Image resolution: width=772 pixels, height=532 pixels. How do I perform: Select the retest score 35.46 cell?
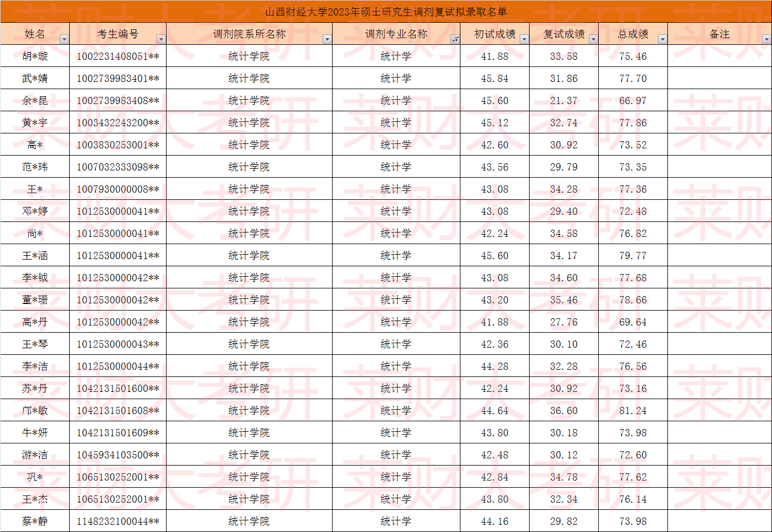click(564, 300)
